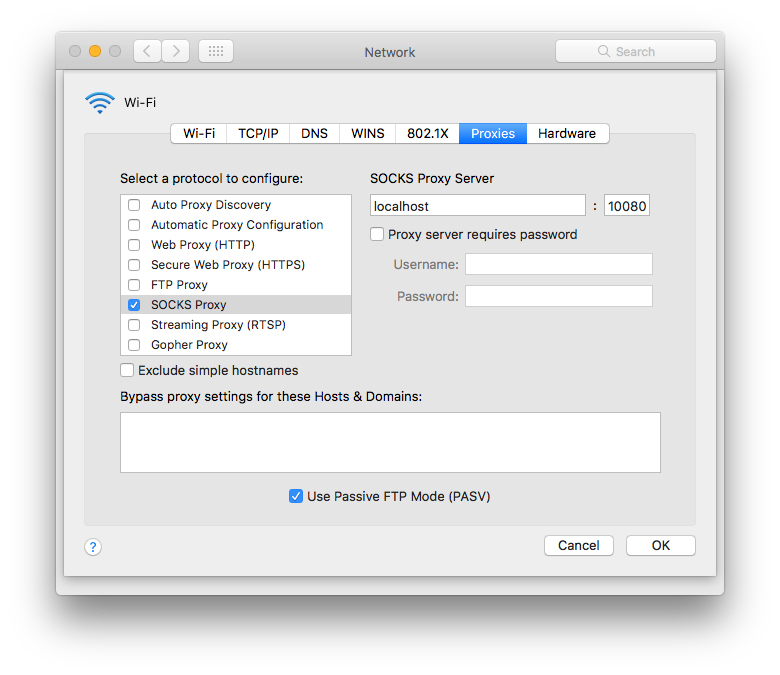
Task: Click the Bypass proxy hosts text area
Action: (x=390, y=442)
